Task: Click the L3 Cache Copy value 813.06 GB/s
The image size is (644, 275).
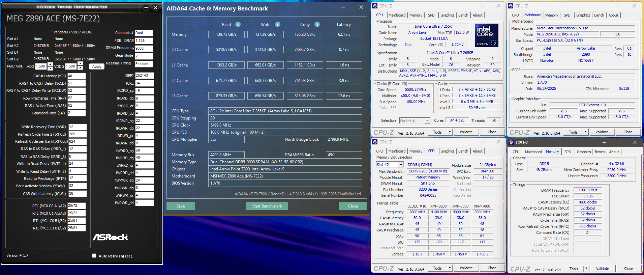Action: click(x=305, y=96)
